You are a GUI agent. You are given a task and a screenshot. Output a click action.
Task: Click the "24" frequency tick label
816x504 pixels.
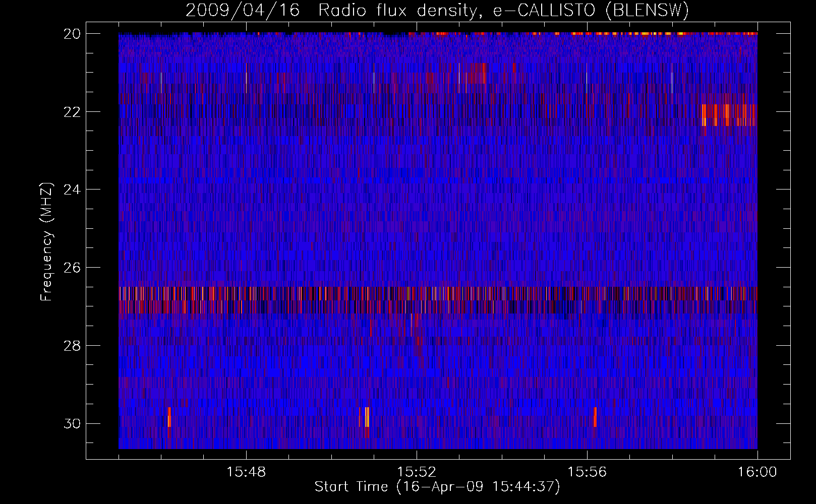pos(72,190)
